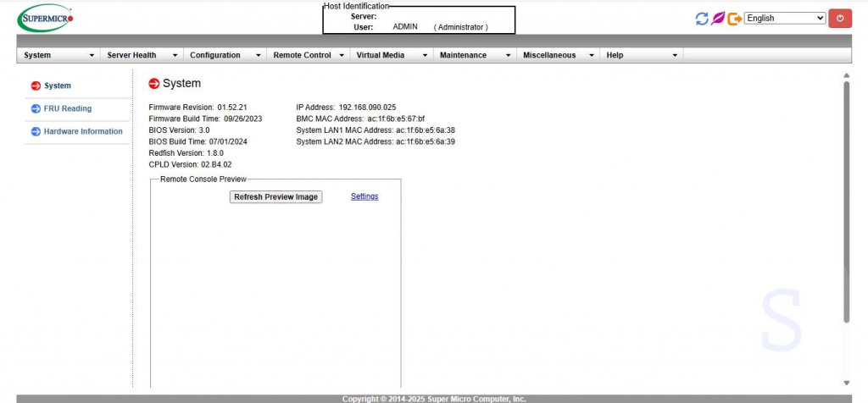Open the English language dropdown
The width and height of the screenshot is (868, 403).
tap(785, 18)
